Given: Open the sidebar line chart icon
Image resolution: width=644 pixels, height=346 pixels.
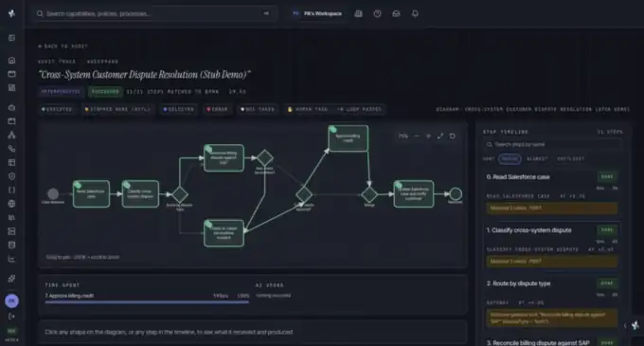Looking at the screenshot, I should pyautogui.click(x=11, y=259).
